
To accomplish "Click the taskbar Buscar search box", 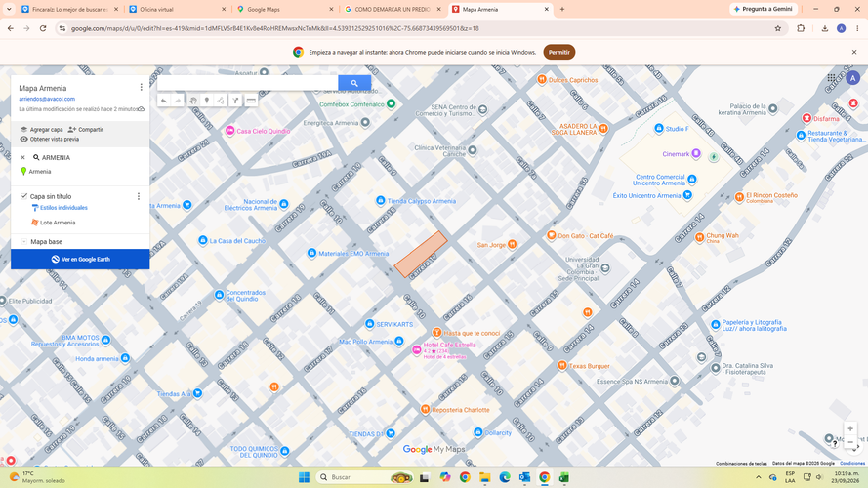I will tap(364, 477).
